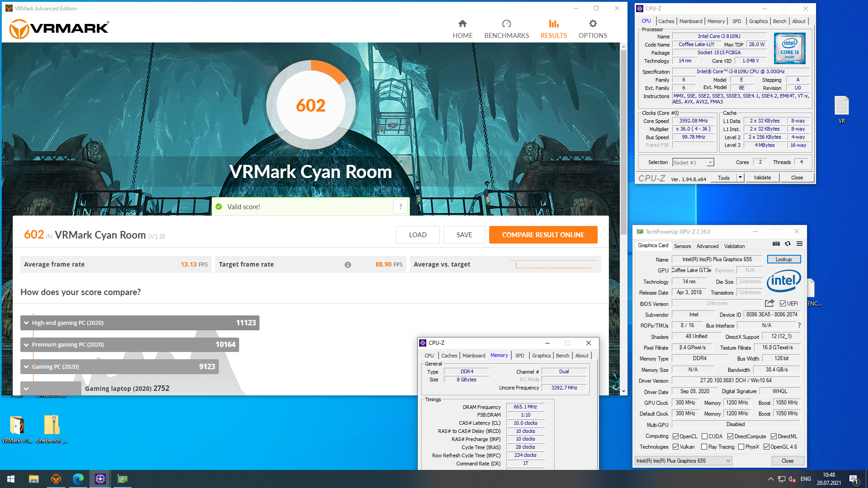Click the Average vs. target frame graph

tap(555, 264)
